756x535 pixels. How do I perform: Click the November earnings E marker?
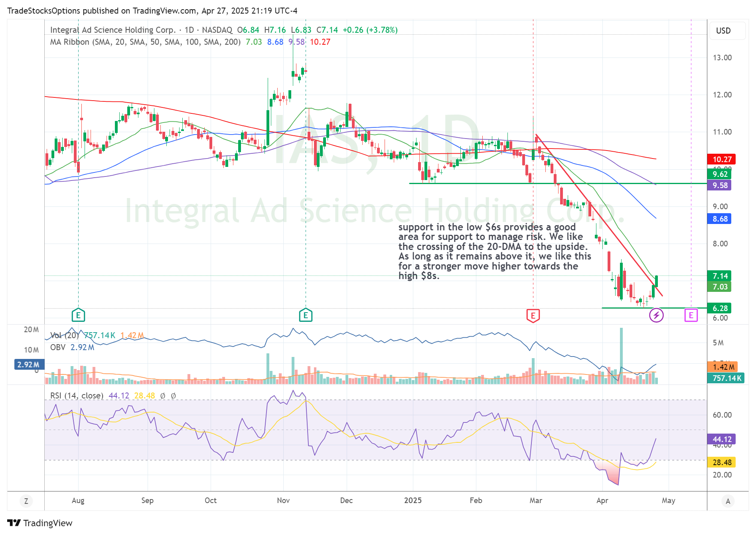[x=306, y=315]
